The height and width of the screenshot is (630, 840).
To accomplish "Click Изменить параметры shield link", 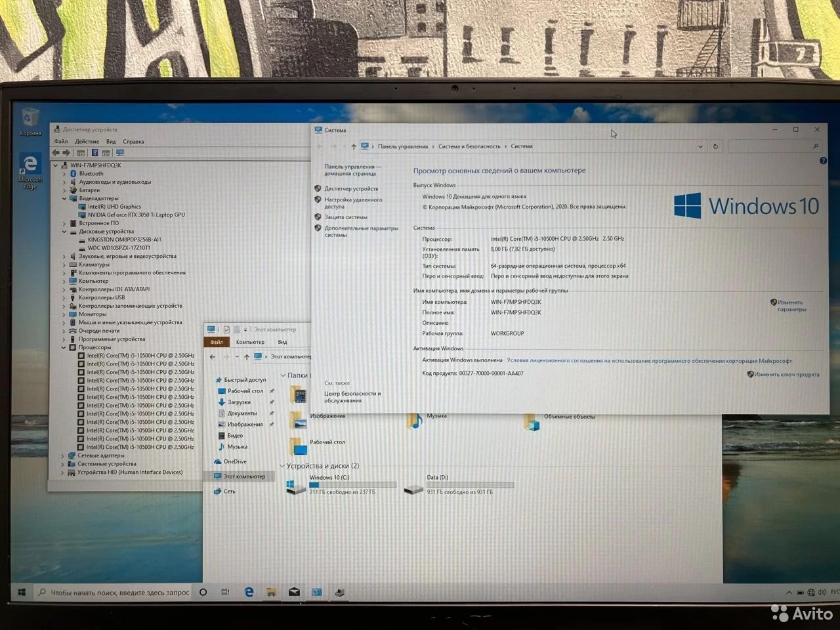I will tap(791, 306).
